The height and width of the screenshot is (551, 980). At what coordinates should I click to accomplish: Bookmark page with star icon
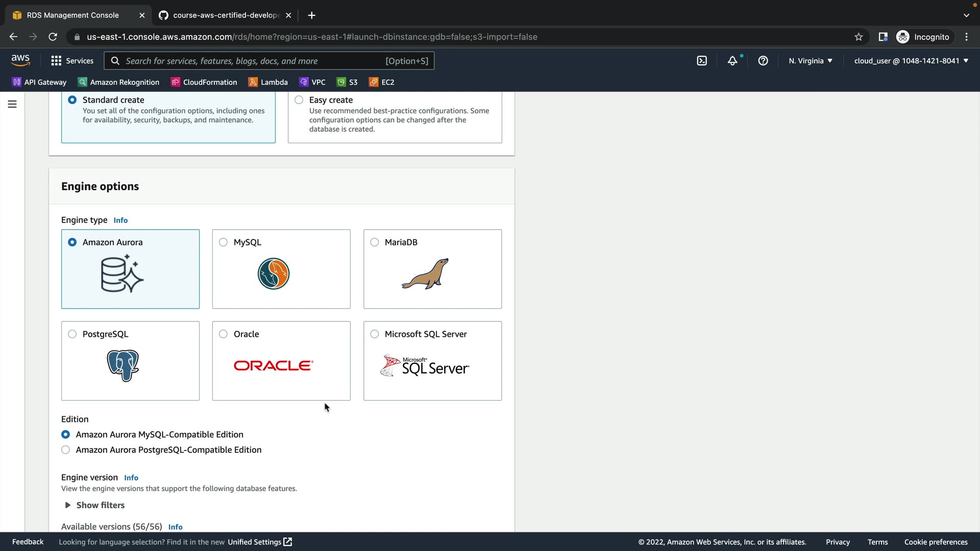point(859,37)
